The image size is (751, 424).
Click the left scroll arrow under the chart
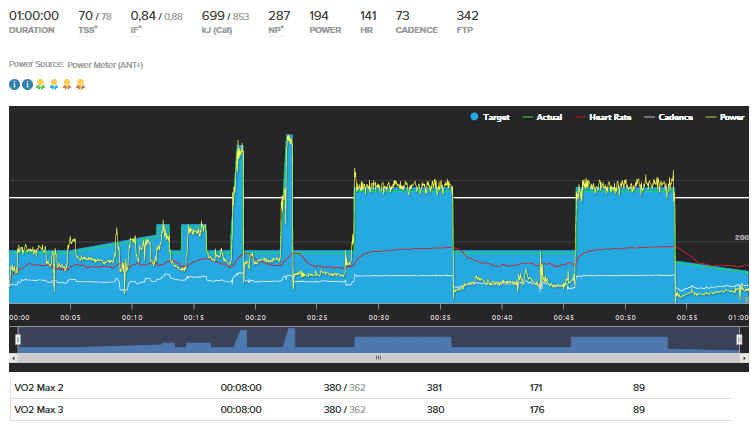[x=13, y=356]
